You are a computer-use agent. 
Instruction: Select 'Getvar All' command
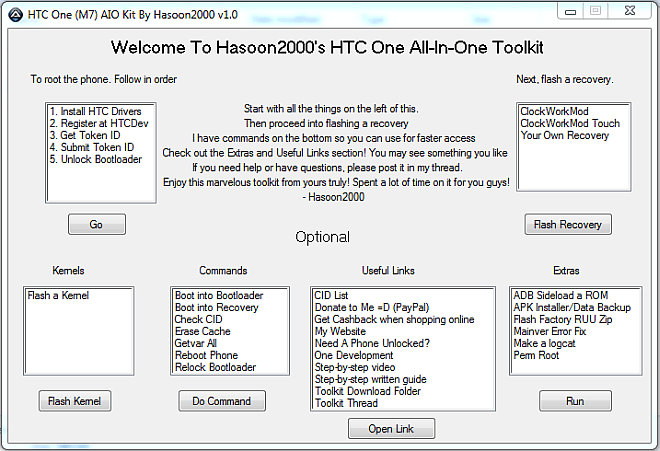(195, 343)
